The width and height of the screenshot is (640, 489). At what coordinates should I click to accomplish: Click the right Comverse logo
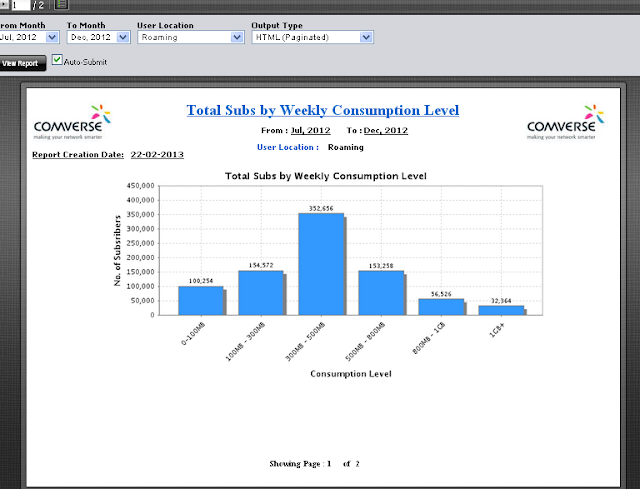click(565, 122)
